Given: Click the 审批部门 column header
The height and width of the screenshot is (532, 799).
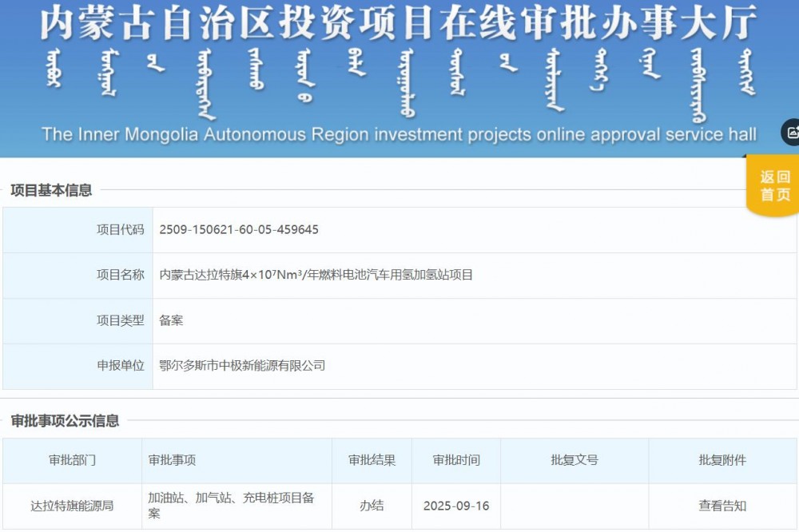Looking at the screenshot, I should pyautogui.click(x=72, y=460).
